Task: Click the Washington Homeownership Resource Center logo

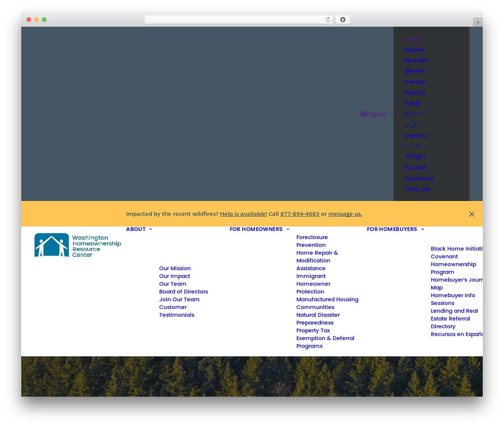Action: (78, 245)
